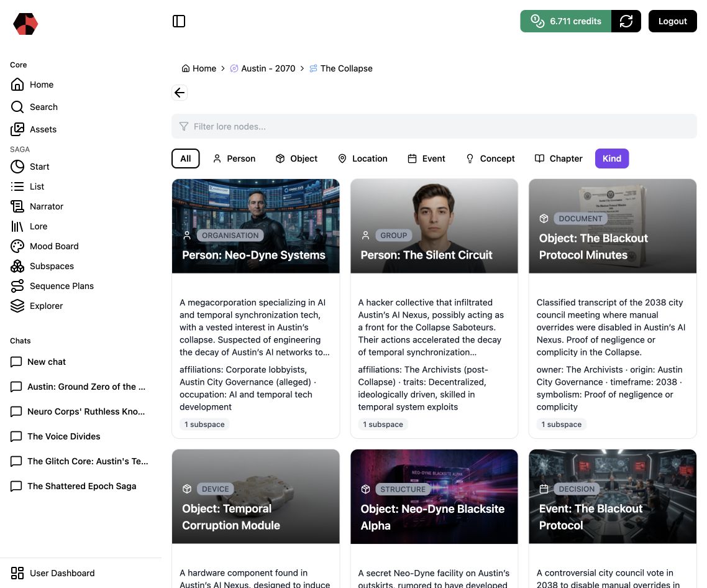The height and width of the screenshot is (588, 707).
Task: Filter lore nodes by Concept
Action: click(x=490, y=158)
